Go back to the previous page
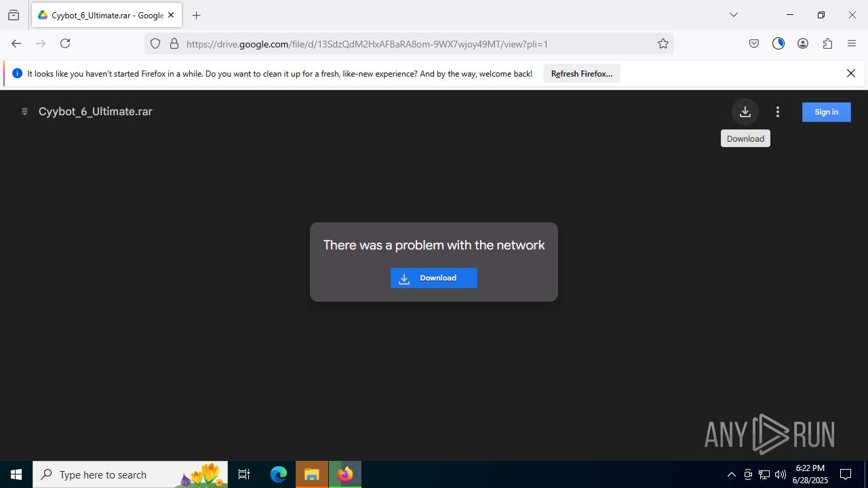 16,43
